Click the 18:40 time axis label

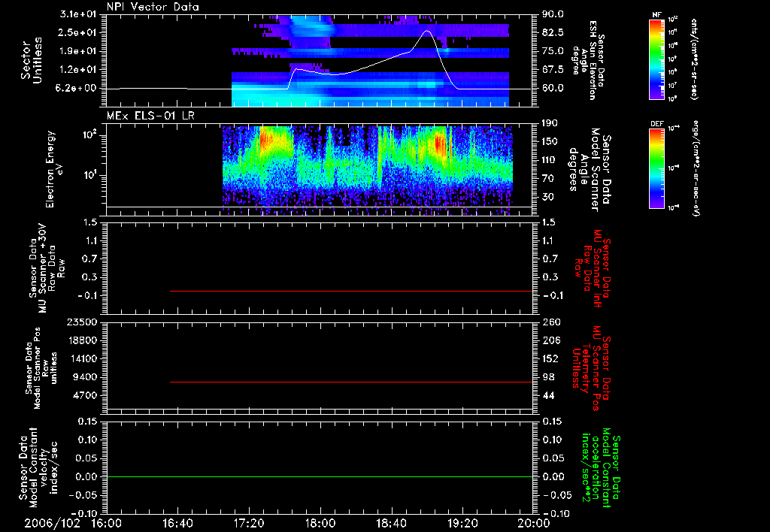click(x=391, y=523)
